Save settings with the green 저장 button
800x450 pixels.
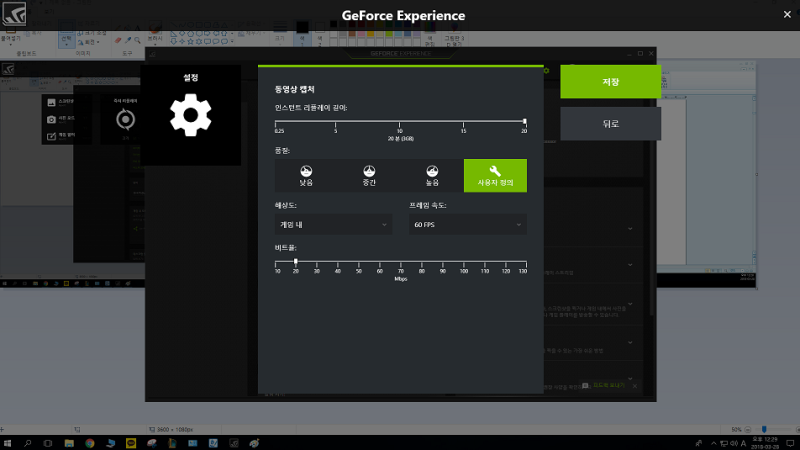click(x=610, y=82)
